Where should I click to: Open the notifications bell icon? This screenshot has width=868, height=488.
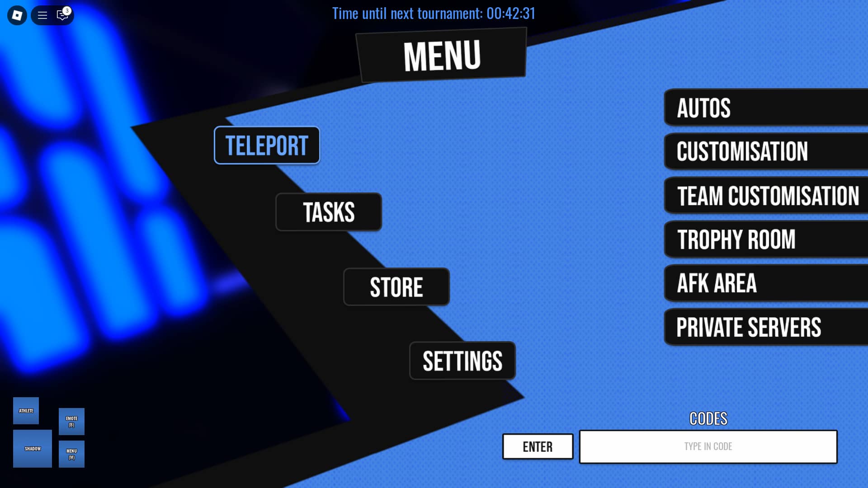(x=62, y=15)
